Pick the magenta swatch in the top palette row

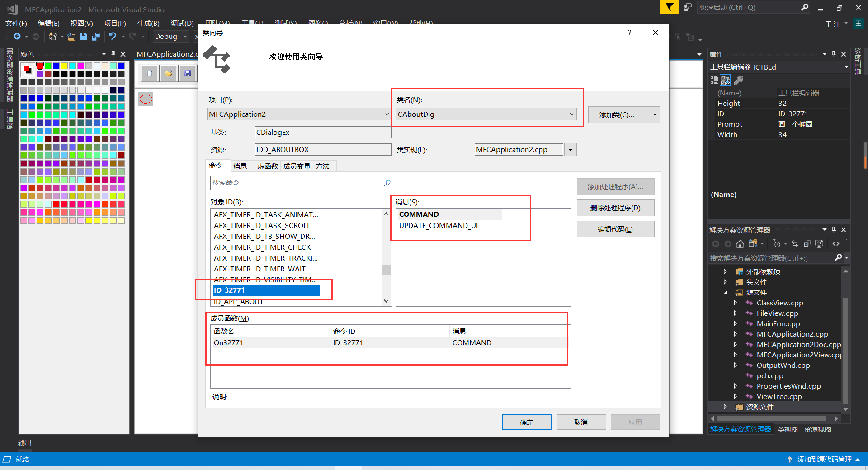pyautogui.click(x=80, y=66)
